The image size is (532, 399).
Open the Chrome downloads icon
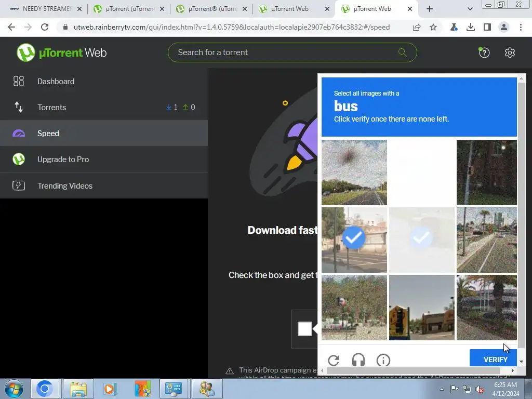471,27
